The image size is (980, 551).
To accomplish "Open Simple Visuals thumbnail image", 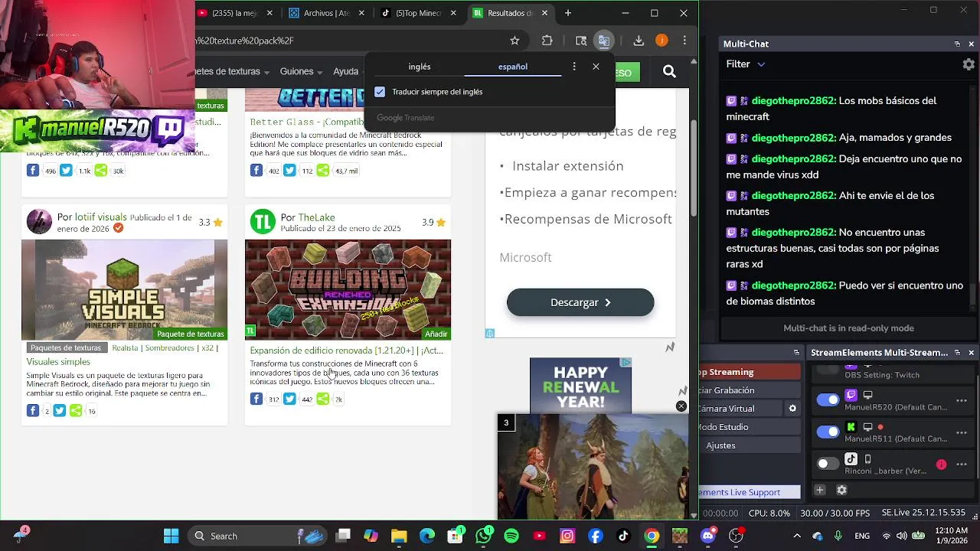I will (124, 289).
